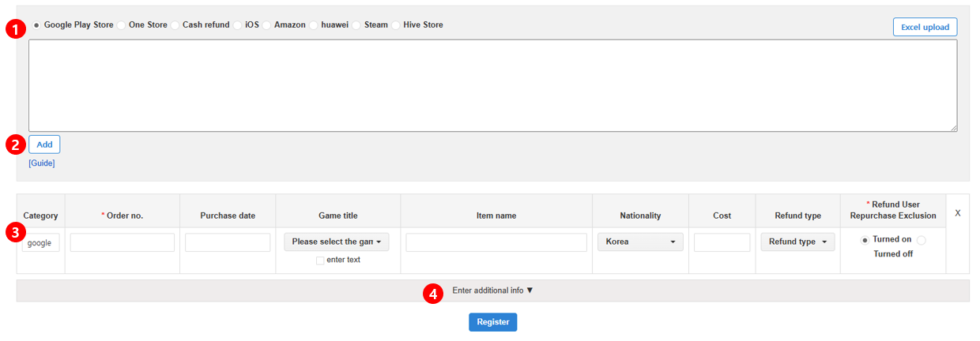Image resolution: width=980 pixels, height=341 pixels.
Task: Open the Nationality dropdown showing Korea
Action: pyautogui.click(x=640, y=242)
